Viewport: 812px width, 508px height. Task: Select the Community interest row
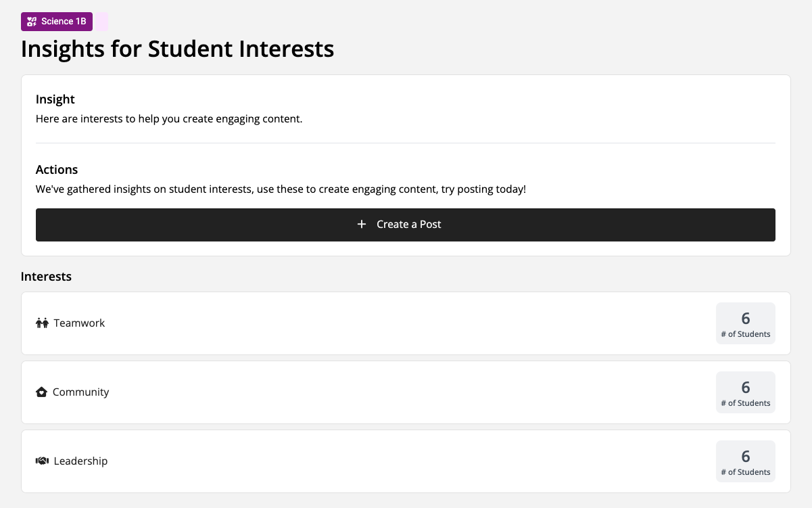click(x=406, y=392)
